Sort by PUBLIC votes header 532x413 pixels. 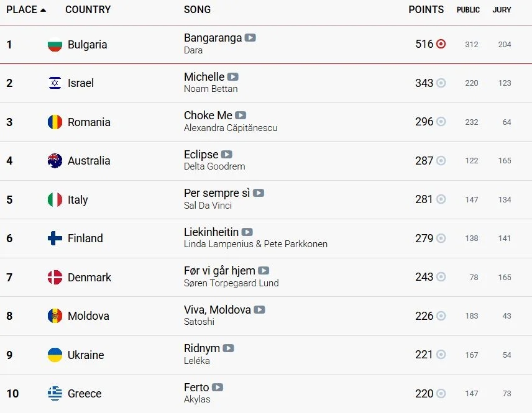[x=468, y=10]
